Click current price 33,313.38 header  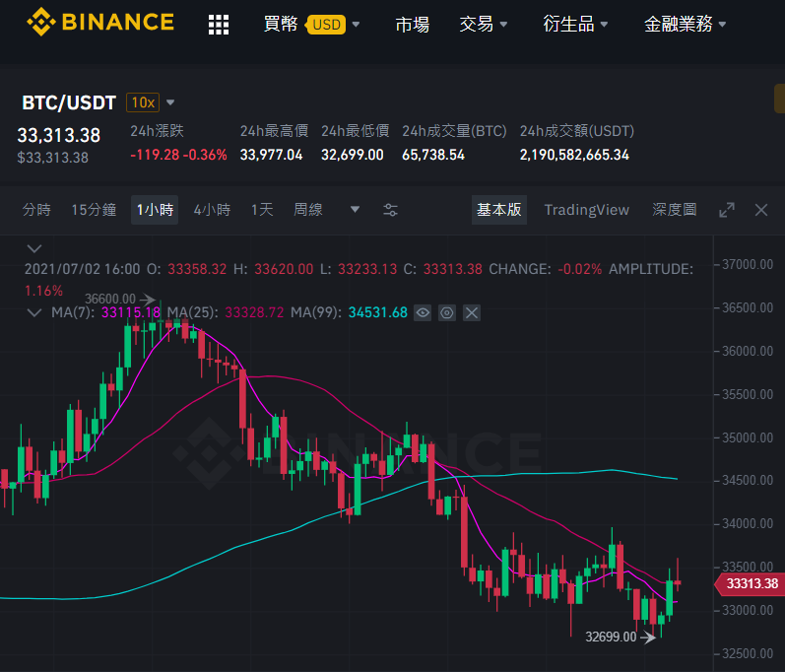pos(58,135)
